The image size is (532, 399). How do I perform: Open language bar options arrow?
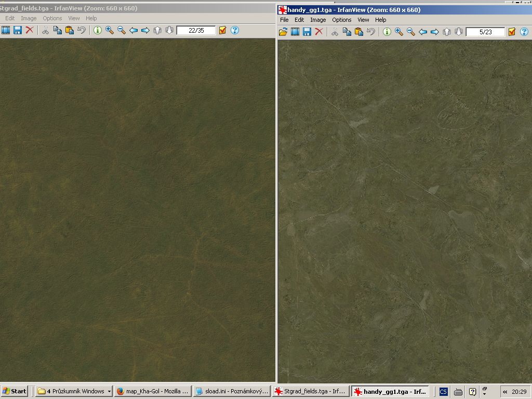pos(485,394)
